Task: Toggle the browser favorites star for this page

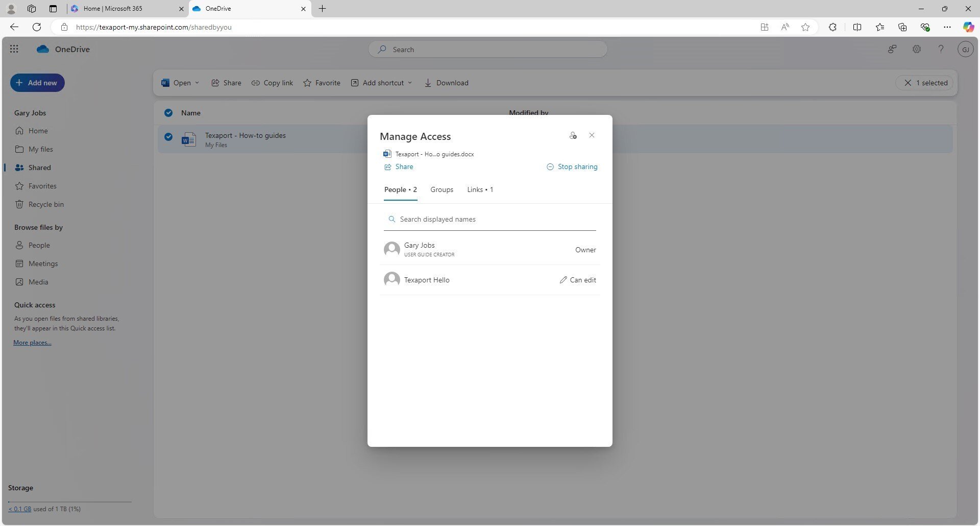Action: click(805, 27)
